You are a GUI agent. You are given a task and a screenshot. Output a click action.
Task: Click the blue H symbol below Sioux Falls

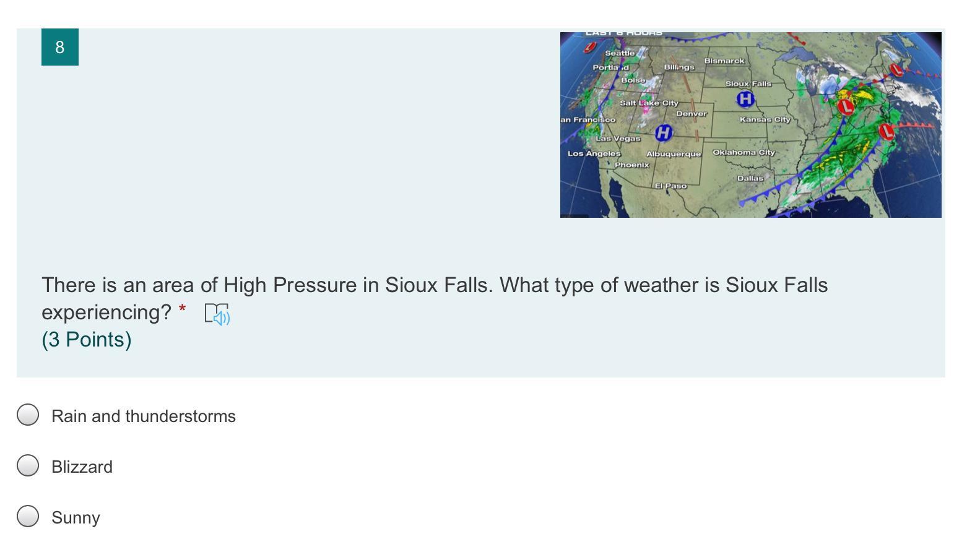(x=745, y=99)
